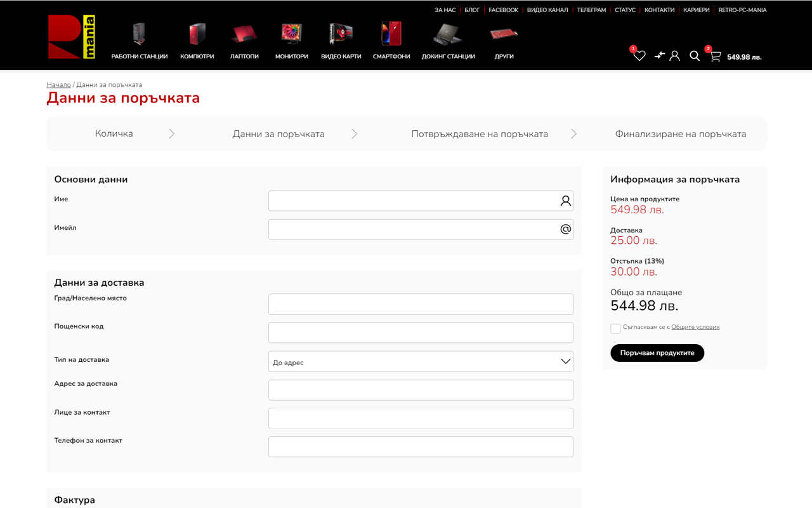This screenshot has height=508, width=812.
Task: Open the Видео карти category icon
Action: (341, 34)
